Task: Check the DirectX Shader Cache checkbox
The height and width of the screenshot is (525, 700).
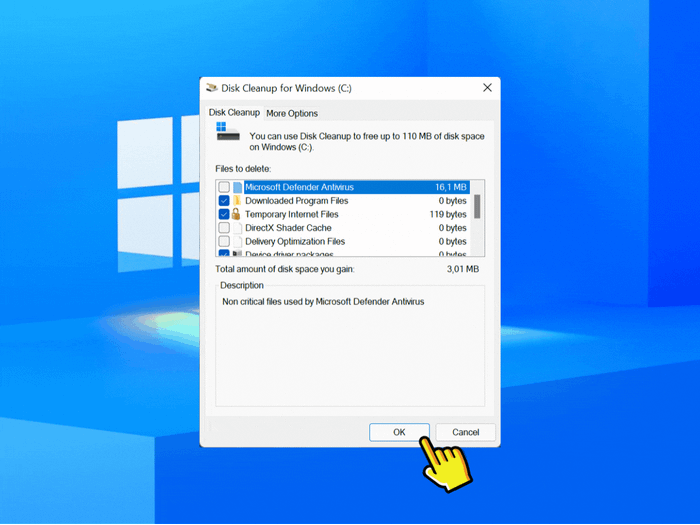Action: (x=224, y=228)
